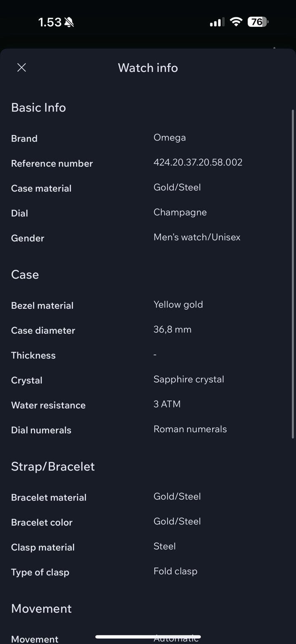Tap the battery level indicator
The height and width of the screenshot is (644, 296).
tap(258, 22)
